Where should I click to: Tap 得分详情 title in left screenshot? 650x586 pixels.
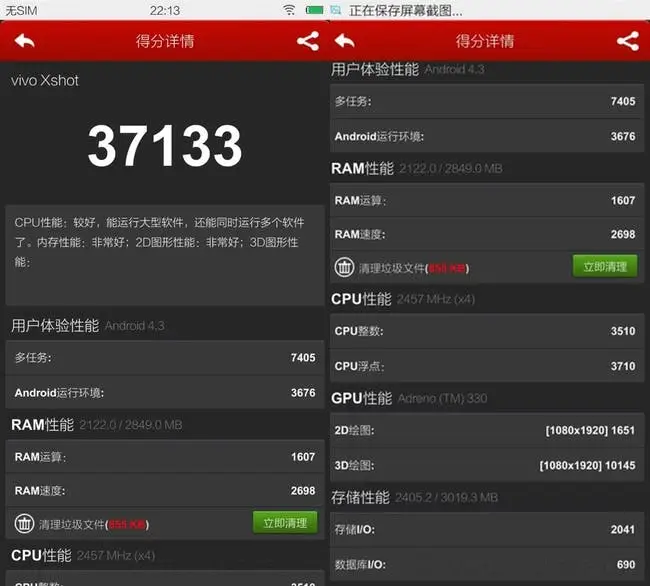pos(165,41)
